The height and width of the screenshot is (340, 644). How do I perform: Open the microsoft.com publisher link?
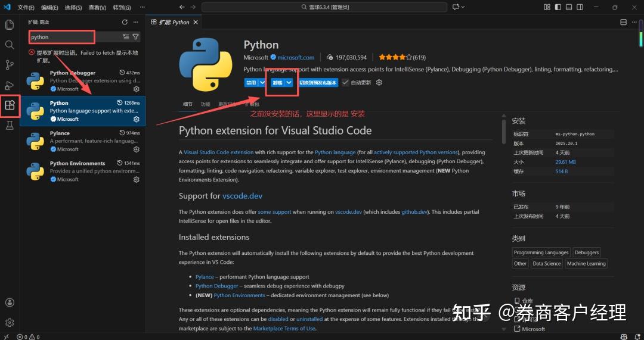point(296,57)
